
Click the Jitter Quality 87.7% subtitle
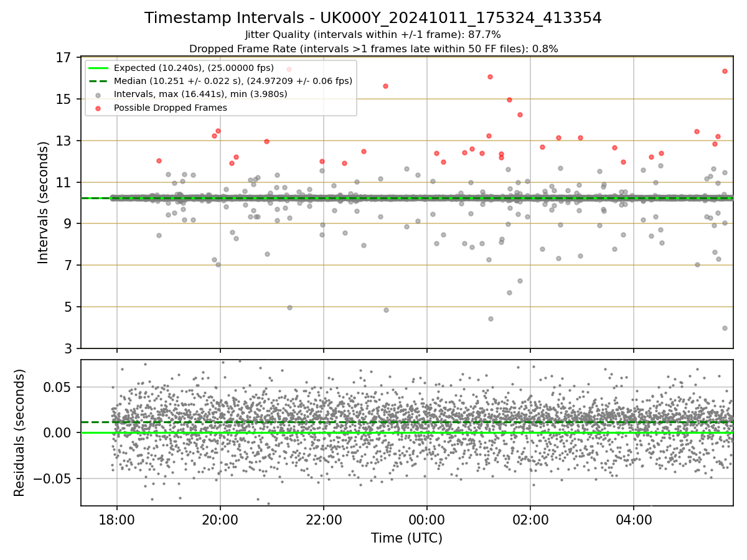[x=373, y=34]
